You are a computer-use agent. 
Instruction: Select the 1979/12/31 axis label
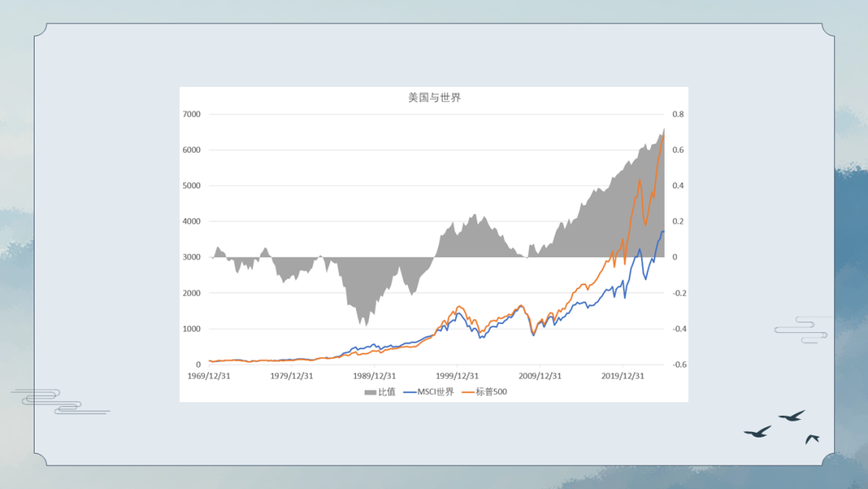click(292, 376)
